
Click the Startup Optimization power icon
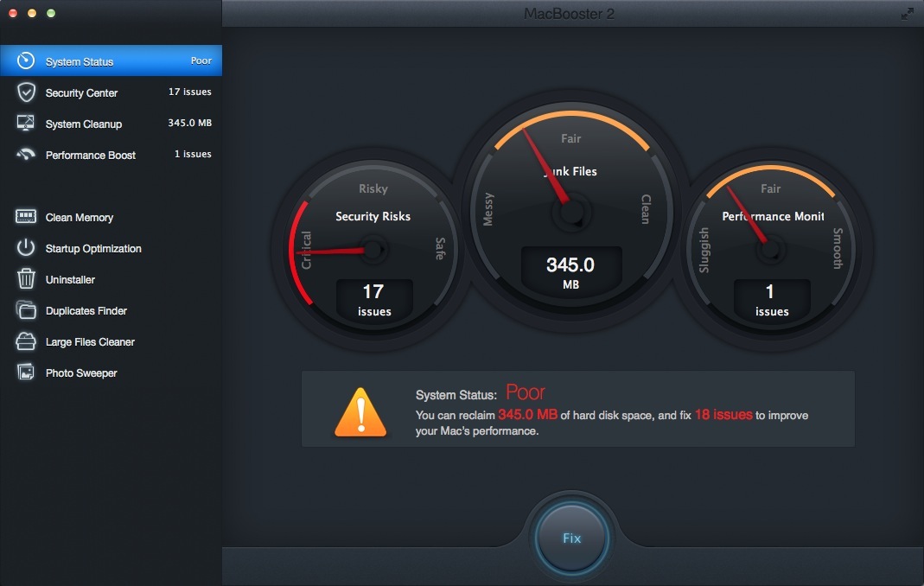pos(26,248)
